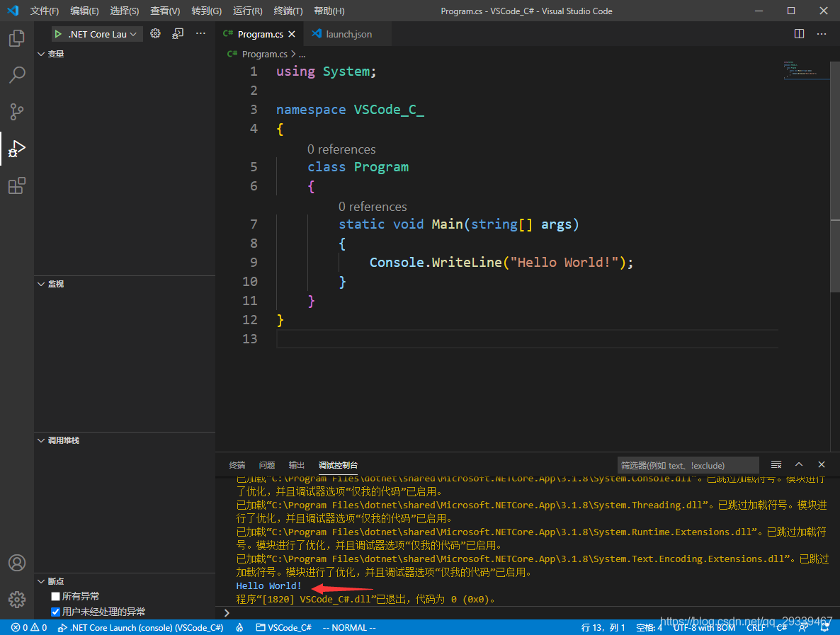Open the Accounts icon in activity bar
This screenshot has height=635, width=840.
(17, 563)
